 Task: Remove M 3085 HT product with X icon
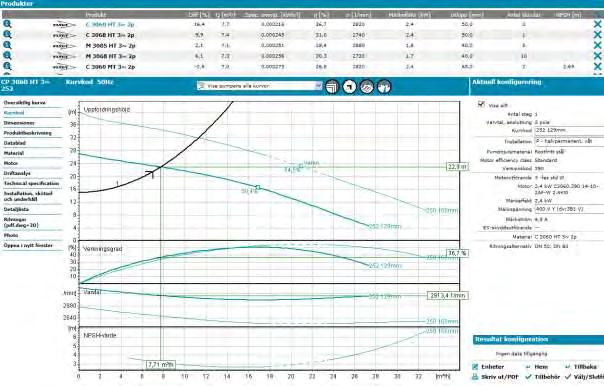(597, 45)
